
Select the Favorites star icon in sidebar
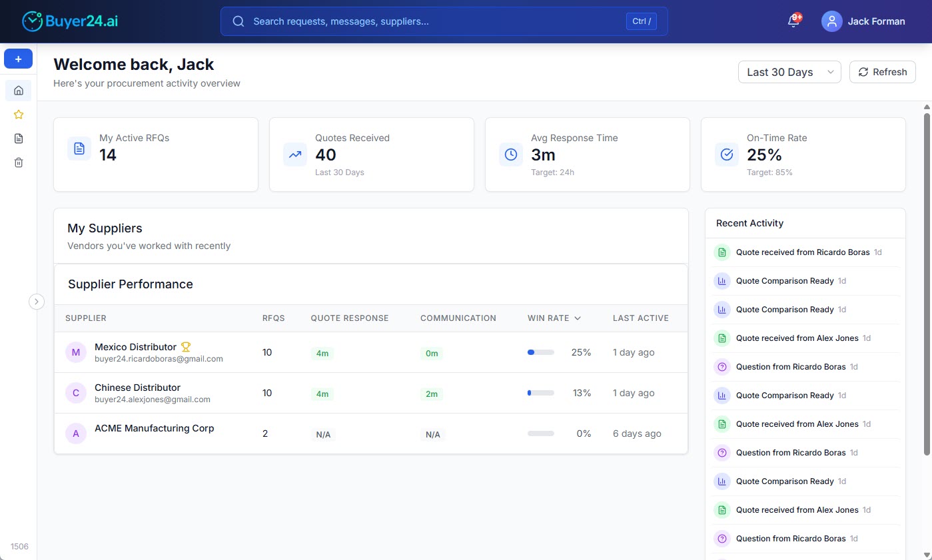(18, 114)
